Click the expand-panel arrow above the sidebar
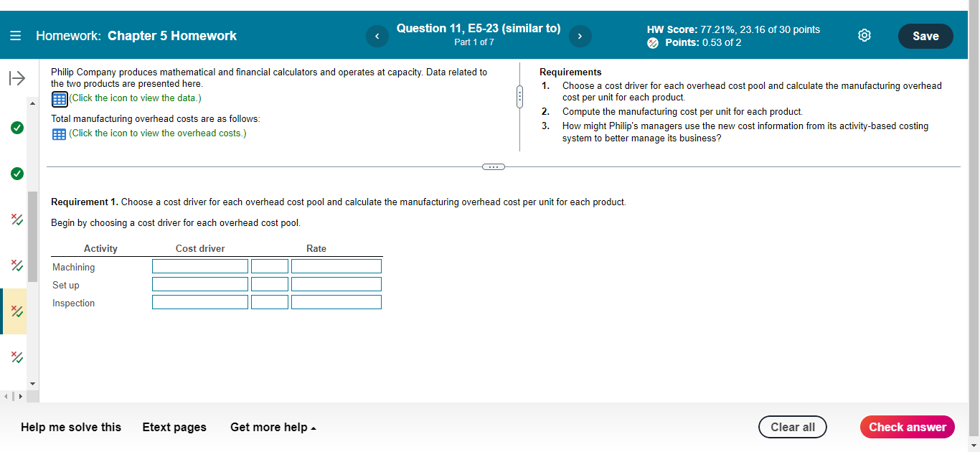 [16, 78]
